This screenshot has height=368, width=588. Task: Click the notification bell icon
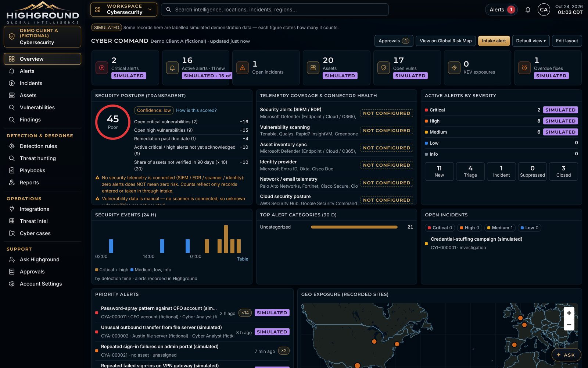coord(528,10)
